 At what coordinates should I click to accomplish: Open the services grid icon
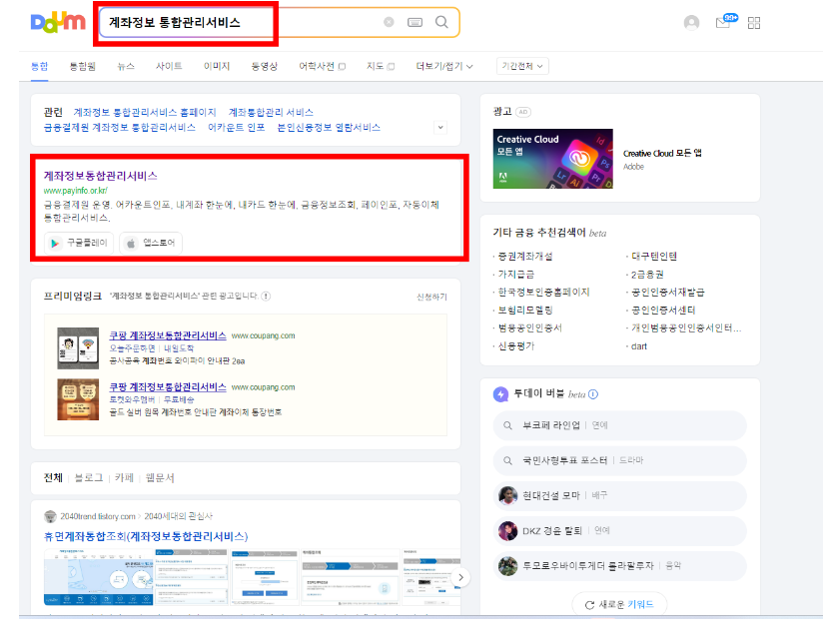coord(754,23)
